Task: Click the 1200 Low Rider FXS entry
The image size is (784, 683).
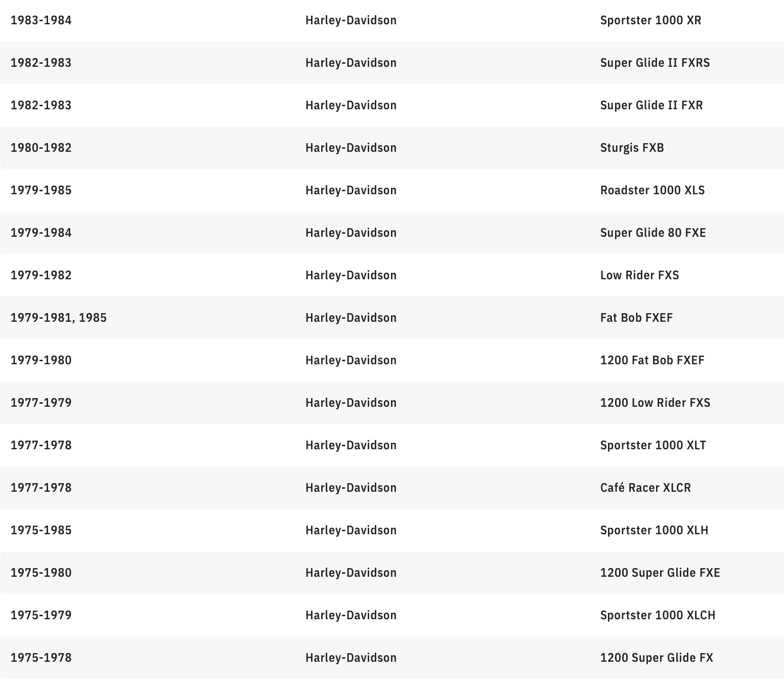Action: click(655, 403)
